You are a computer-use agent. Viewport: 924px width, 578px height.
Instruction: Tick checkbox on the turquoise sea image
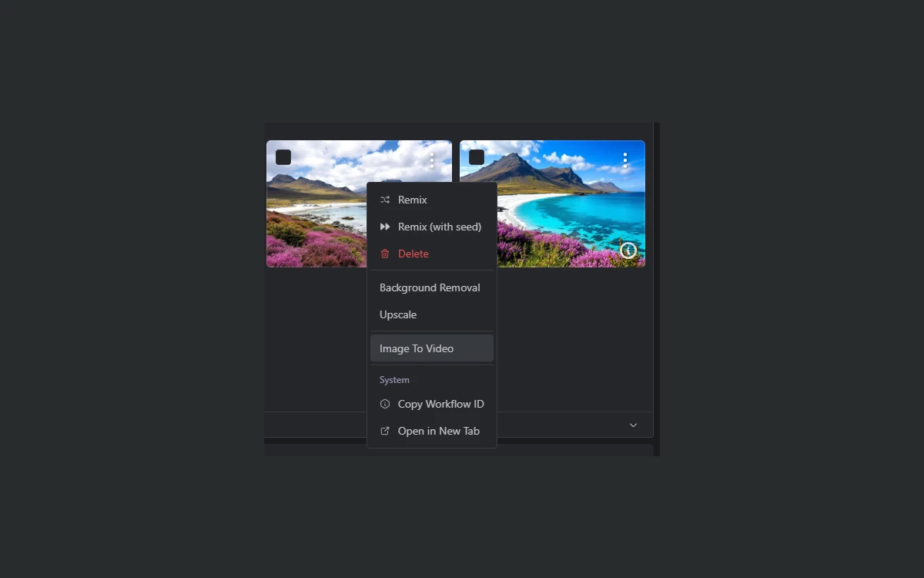[x=477, y=157]
